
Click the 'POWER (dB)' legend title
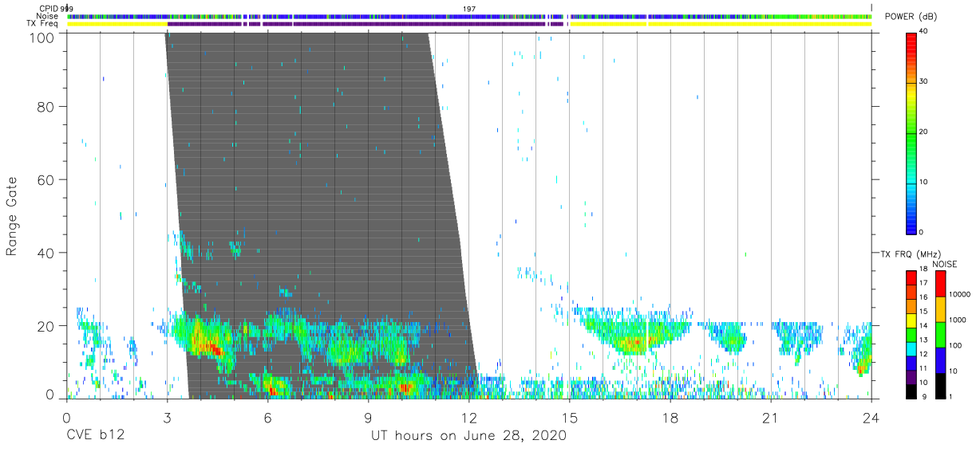pyautogui.click(x=912, y=17)
